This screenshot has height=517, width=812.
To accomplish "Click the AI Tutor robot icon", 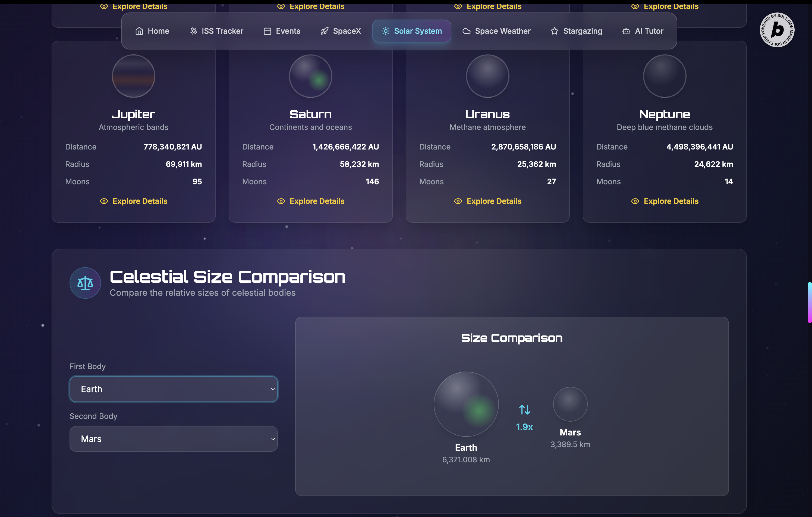I will (626, 31).
